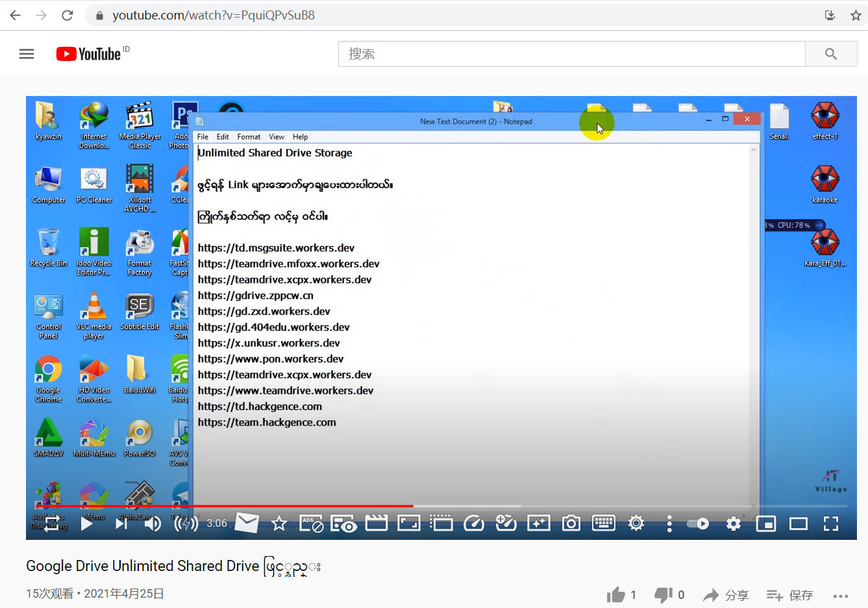Click the eye visibility icon in player

click(344, 524)
